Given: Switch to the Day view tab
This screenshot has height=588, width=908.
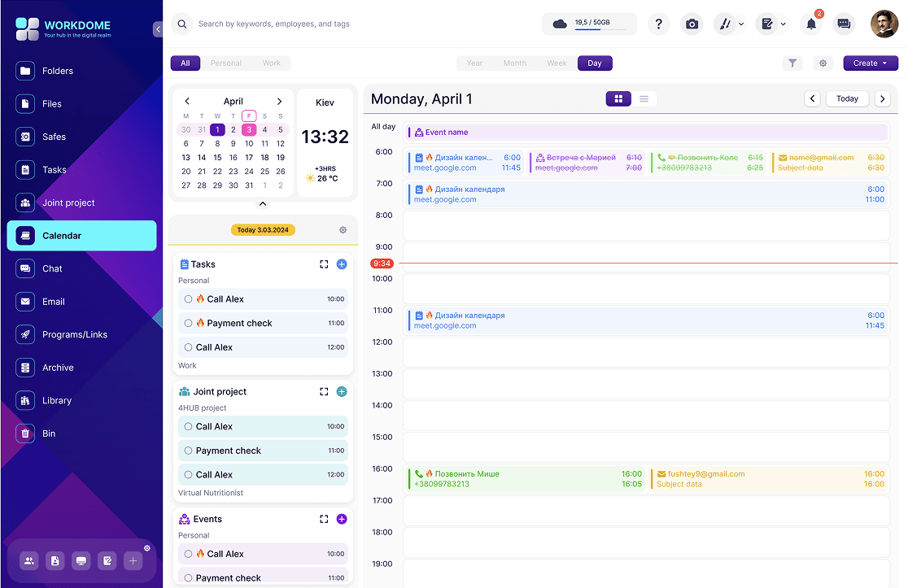Looking at the screenshot, I should [x=596, y=63].
